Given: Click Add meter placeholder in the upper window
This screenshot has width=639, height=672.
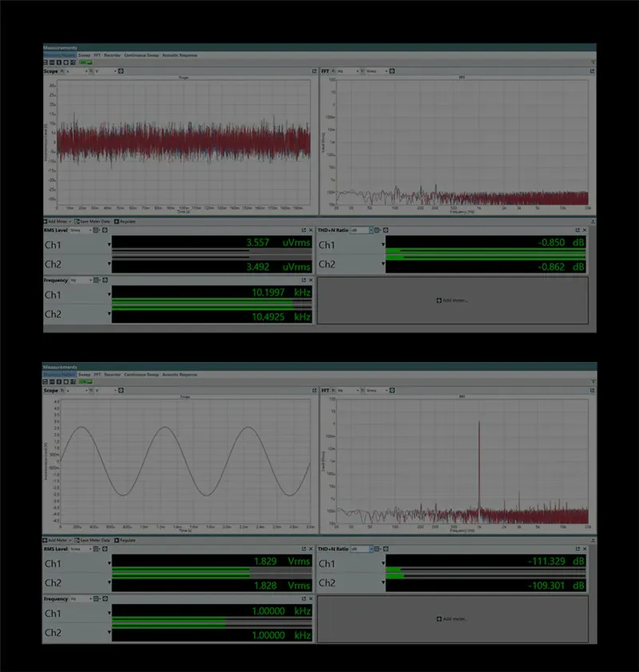Looking at the screenshot, I should tap(452, 300).
